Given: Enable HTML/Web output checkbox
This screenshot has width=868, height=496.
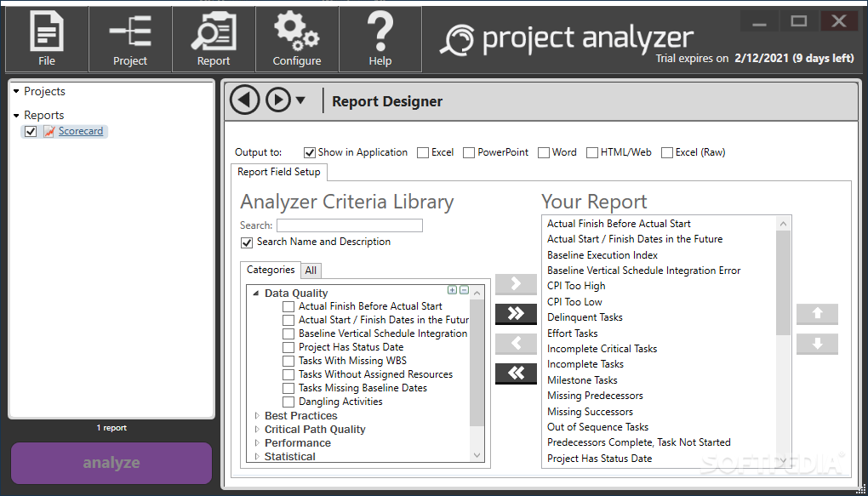Looking at the screenshot, I should click(x=592, y=152).
